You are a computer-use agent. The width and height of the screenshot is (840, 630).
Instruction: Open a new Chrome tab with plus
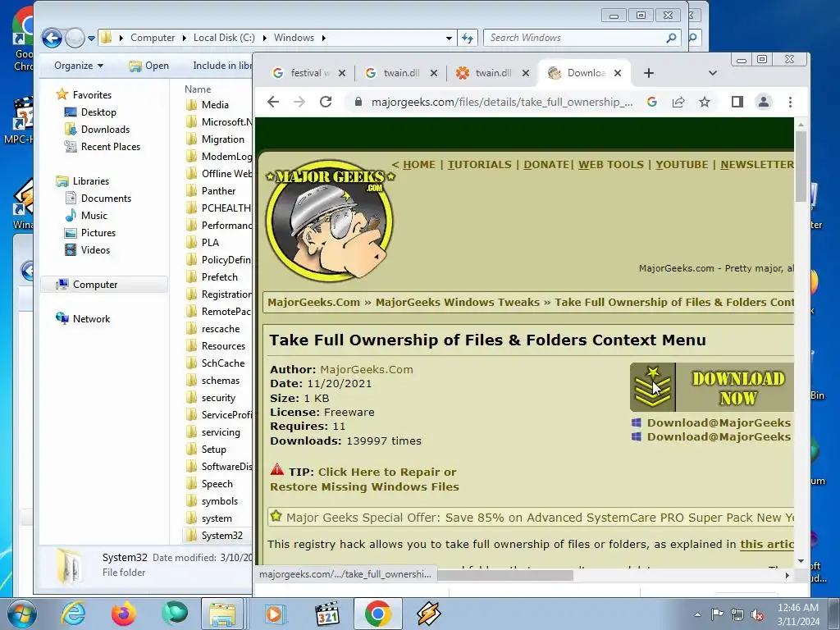pos(649,73)
